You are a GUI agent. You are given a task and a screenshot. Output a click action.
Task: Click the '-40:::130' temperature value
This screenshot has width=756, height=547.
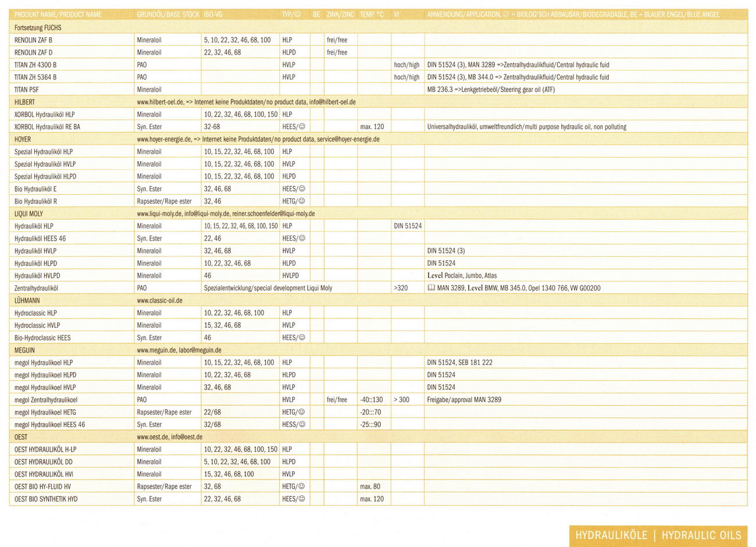point(372,400)
